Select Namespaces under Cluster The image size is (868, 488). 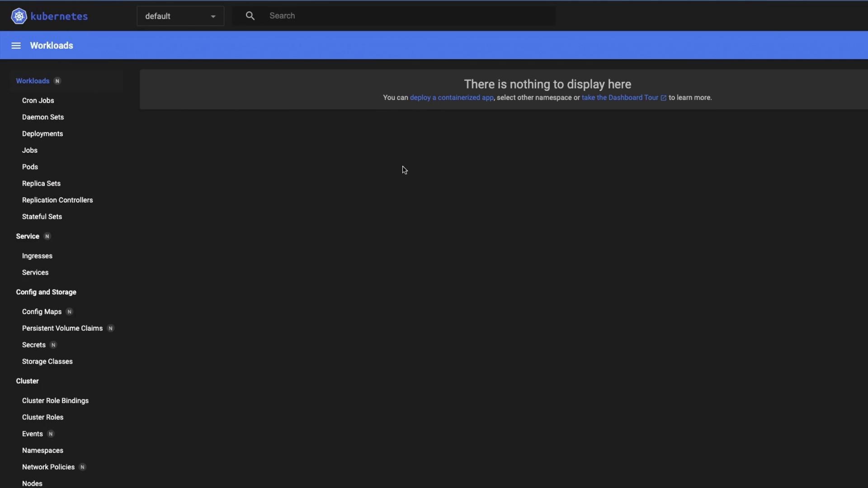click(x=42, y=450)
